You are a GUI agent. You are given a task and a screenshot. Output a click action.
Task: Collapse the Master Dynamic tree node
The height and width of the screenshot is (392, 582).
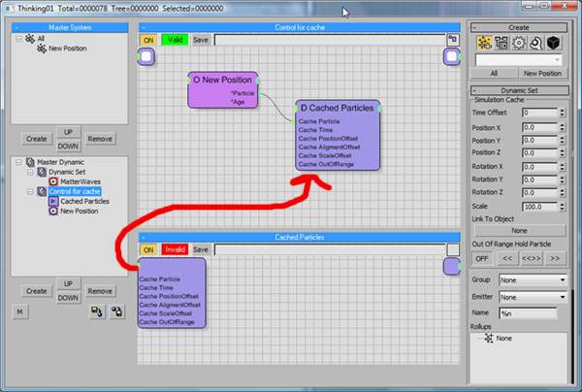19,162
